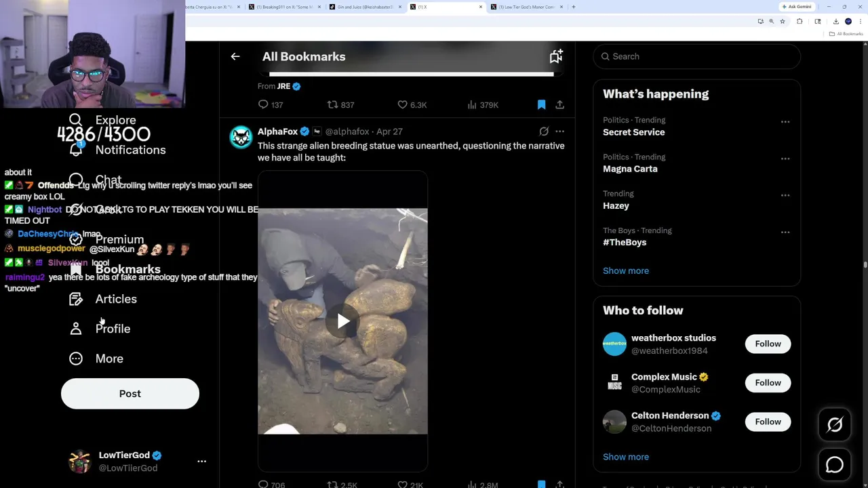Open the browser extensions puzzle icon

click(800, 22)
